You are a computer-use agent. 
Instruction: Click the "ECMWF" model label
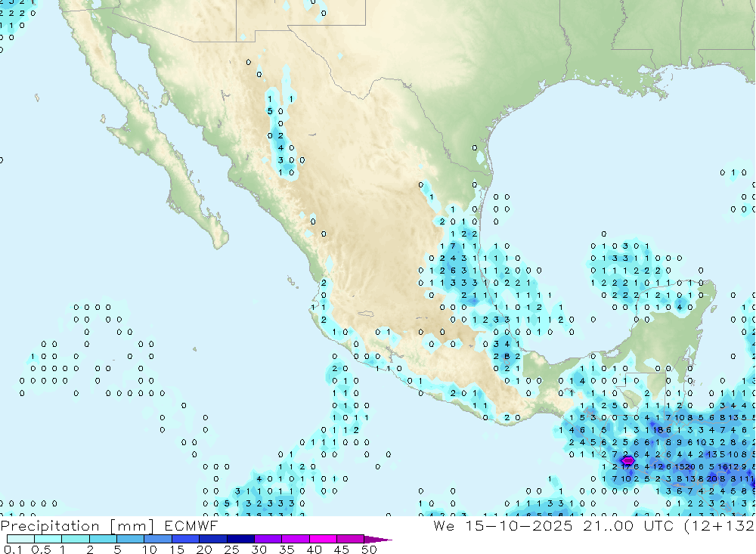point(191,525)
